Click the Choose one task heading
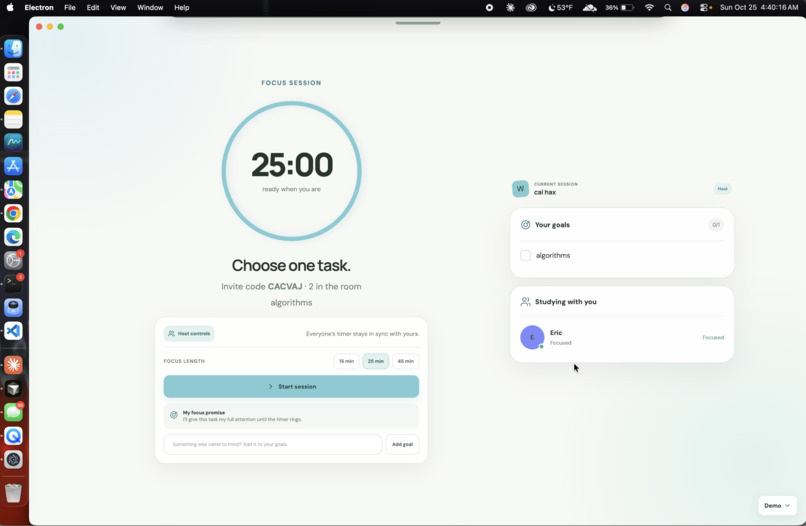Viewport: 806px width, 526px height. pos(291,265)
